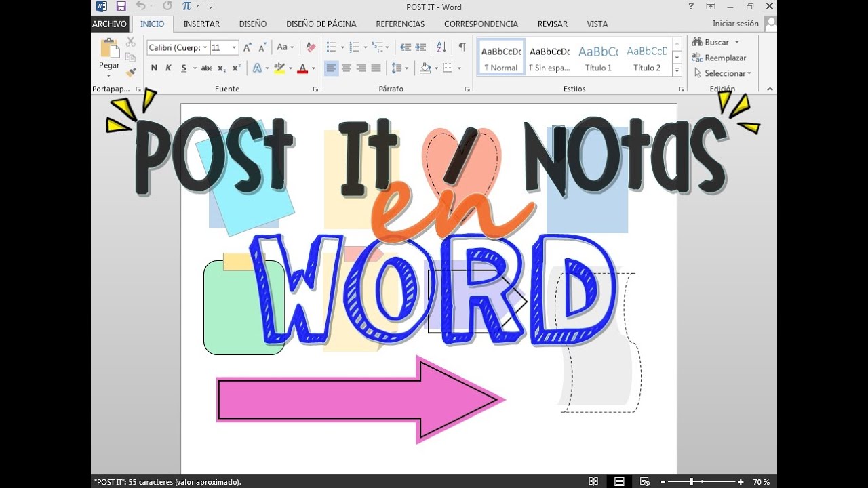Viewport: 868px width, 488px height.
Task: Switch to the DISEÑO tab
Action: pos(253,24)
